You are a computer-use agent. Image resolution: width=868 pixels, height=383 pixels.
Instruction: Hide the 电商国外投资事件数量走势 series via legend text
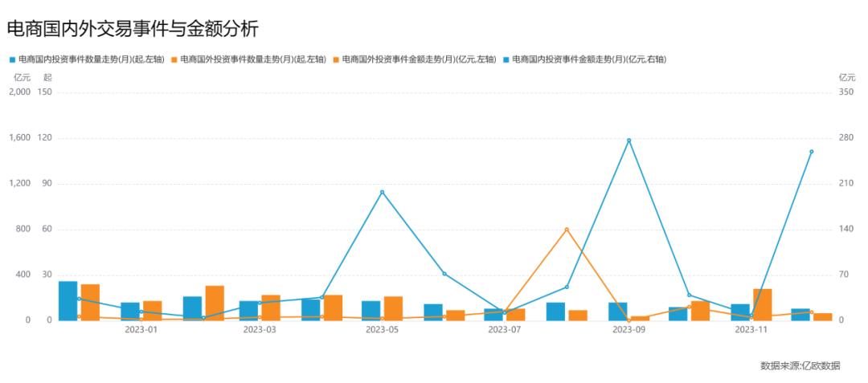click(x=254, y=59)
